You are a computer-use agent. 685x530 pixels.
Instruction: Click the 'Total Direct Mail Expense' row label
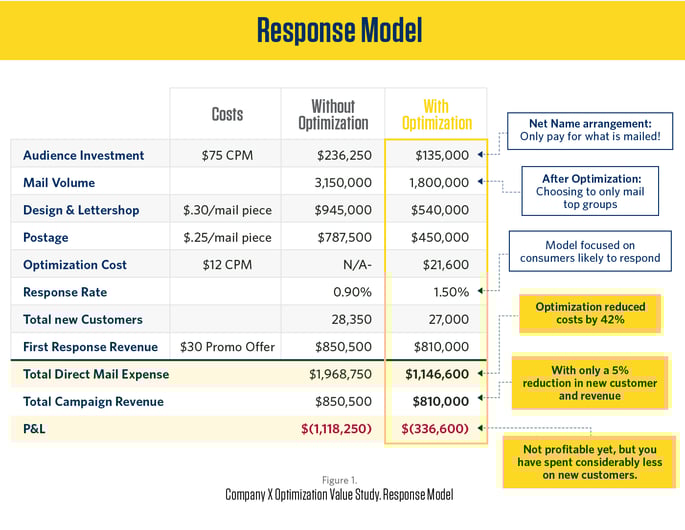(96, 374)
